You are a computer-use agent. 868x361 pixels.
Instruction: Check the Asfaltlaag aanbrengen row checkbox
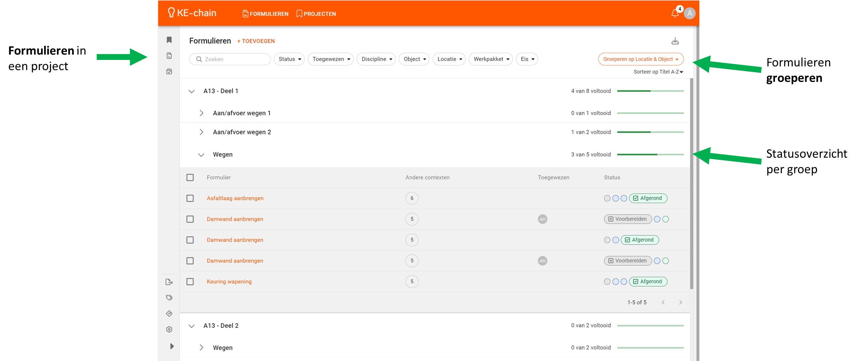[x=190, y=198]
